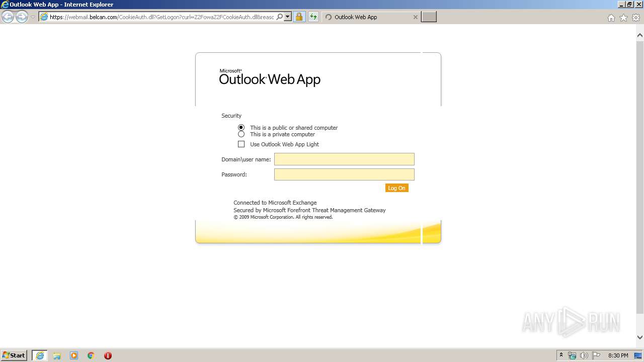Restore down the Internet Explorer window
The width and height of the screenshot is (644, 362).
click(630, 5)
